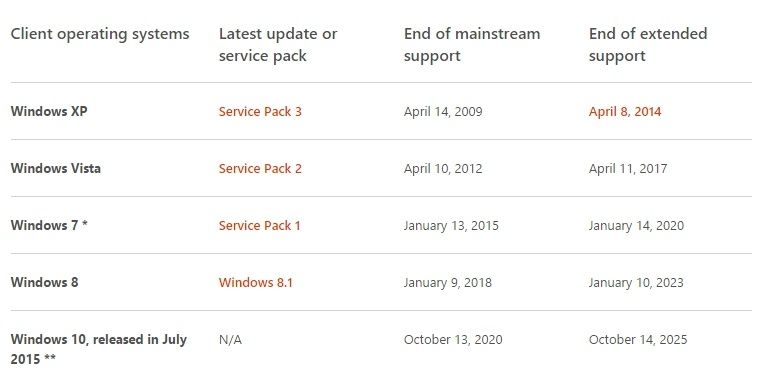Click the April 11, 2017 date cell
Image resolution: width=760 pixels, height=382 pixels.
(628, 169)
